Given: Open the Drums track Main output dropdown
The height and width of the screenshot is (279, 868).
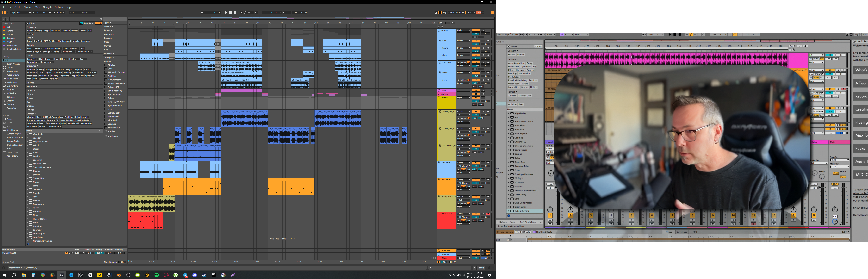Looking at the screenshot, I should 463,30.
